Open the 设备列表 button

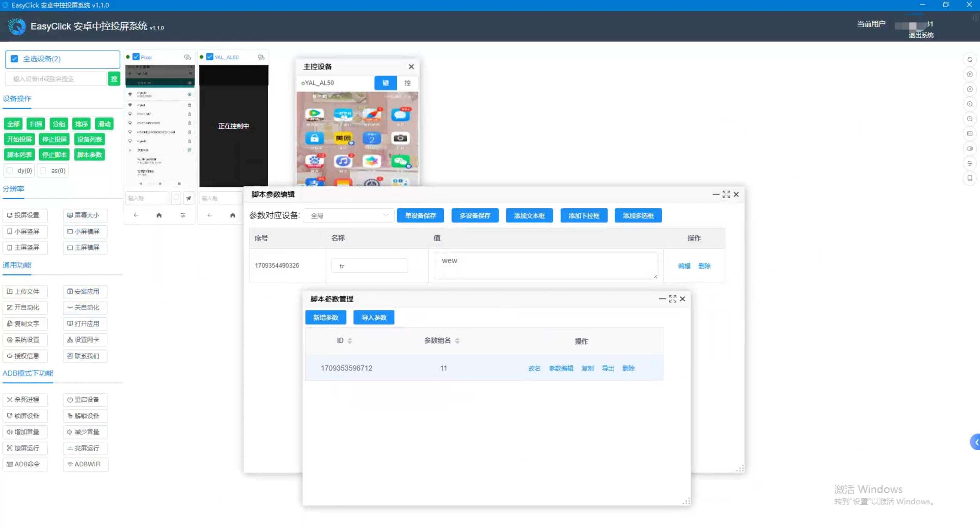coord(90,139)
